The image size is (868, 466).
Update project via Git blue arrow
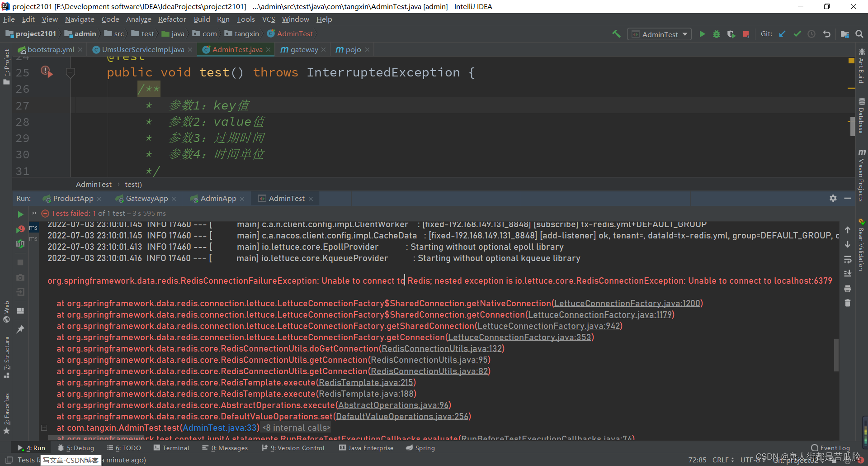coord(782,34)
